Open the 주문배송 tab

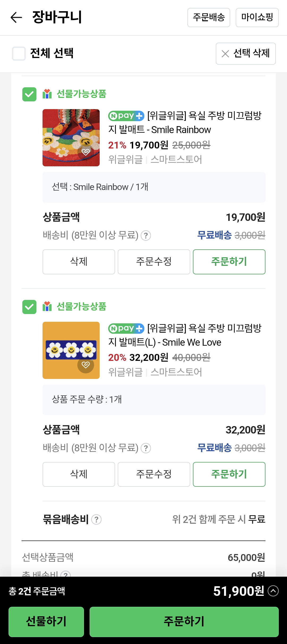tap(209, 18)
